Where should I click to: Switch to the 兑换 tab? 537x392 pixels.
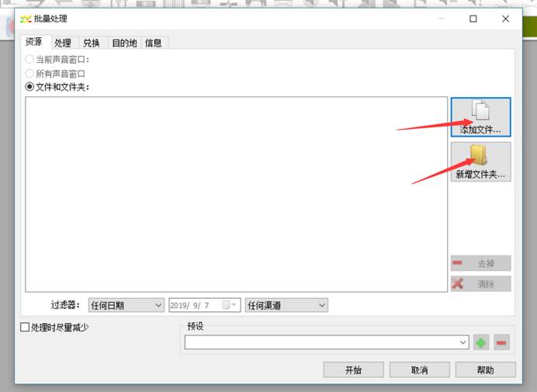coord(92,43)
